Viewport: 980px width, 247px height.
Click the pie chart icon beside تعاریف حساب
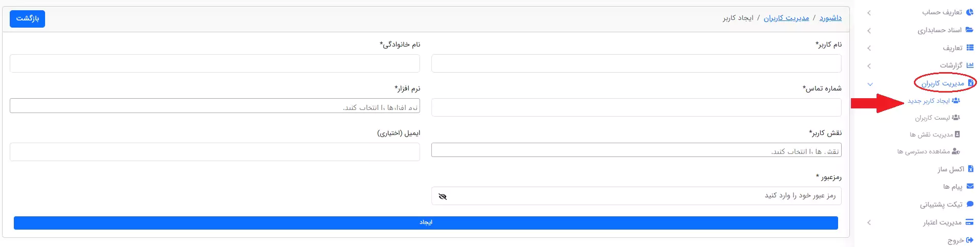click(969, 12)
